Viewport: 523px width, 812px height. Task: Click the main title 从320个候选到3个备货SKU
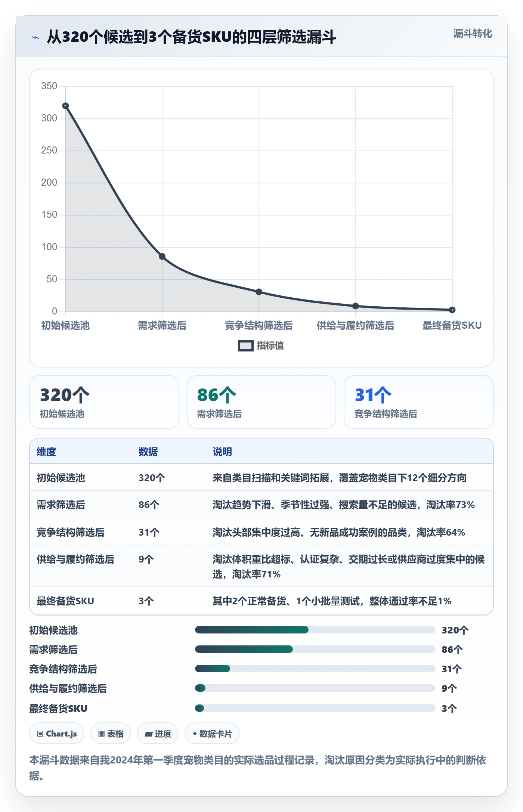point(192,37)
